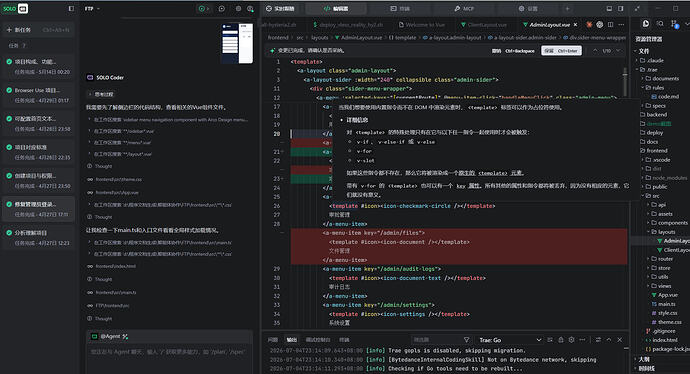Toggle the right side panel layout icon

[620, 8]
